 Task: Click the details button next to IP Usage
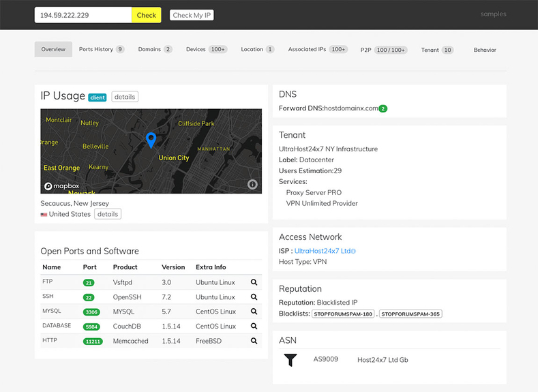click(x=125, y=97)
